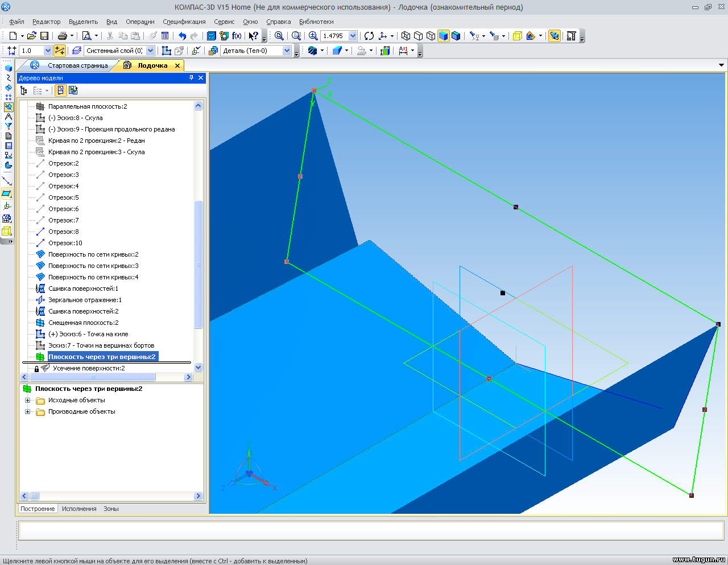Image resolution: width=728 pixels, height=565 pixels.
Task: Close the Дерево модели panel
Action: (x=201, y=78)
